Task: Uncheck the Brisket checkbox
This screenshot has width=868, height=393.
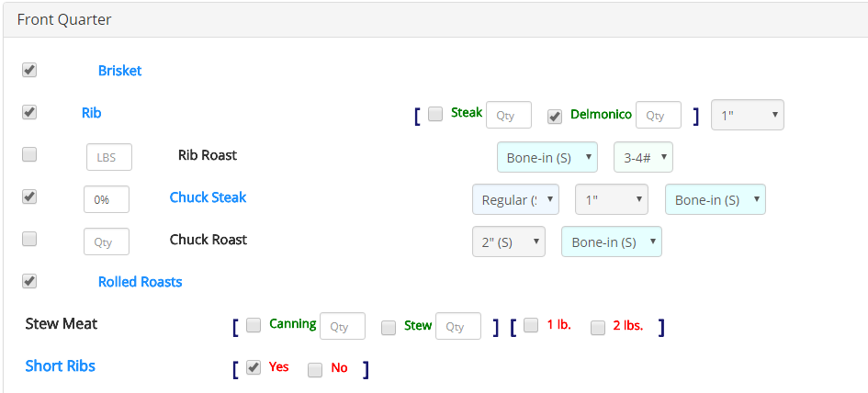Action: point(29,70)
